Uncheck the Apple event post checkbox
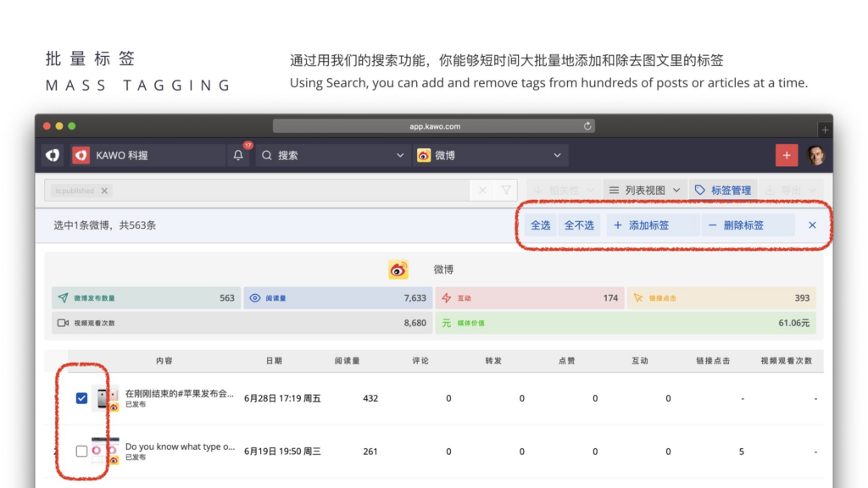The height and width of the screenshot is (488, 868). point(82,398)
